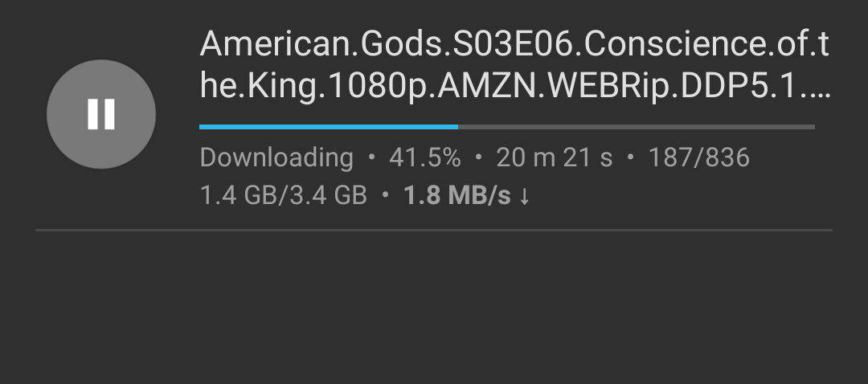Tap the 1.4 GB/3.4 GB size text
The width and height of the screenshot is (868, 384).
(283, 196)
